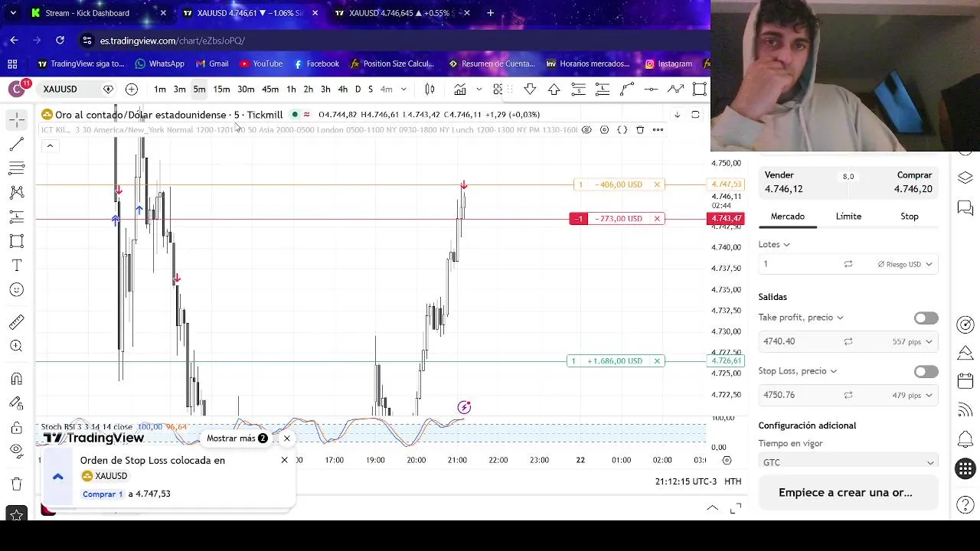Select the crosshair cursor tool
Screen dimensions: 980x551
tap(17, 120)
